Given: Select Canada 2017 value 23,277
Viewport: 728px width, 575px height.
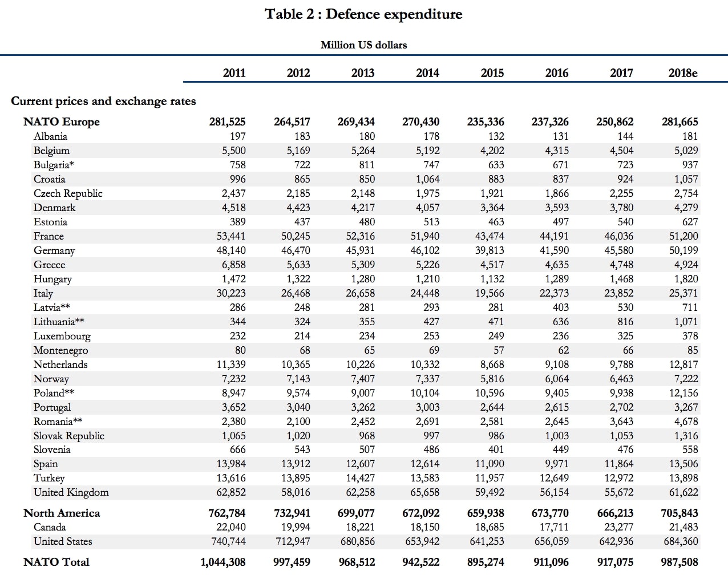Looking at the screenshot, I should 618,527.
